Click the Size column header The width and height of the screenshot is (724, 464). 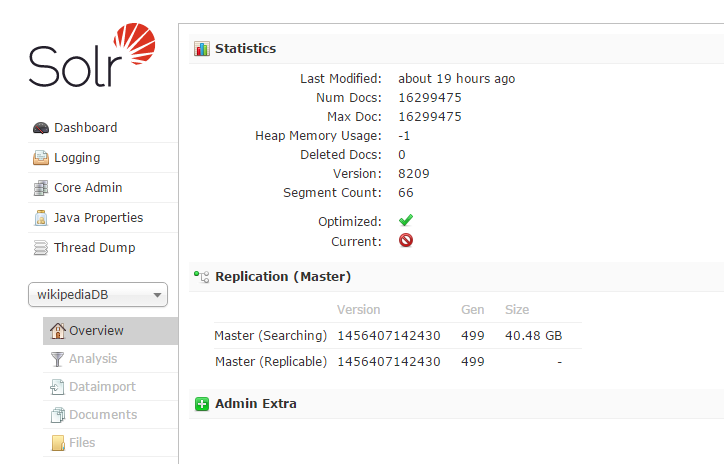point(517,310)
